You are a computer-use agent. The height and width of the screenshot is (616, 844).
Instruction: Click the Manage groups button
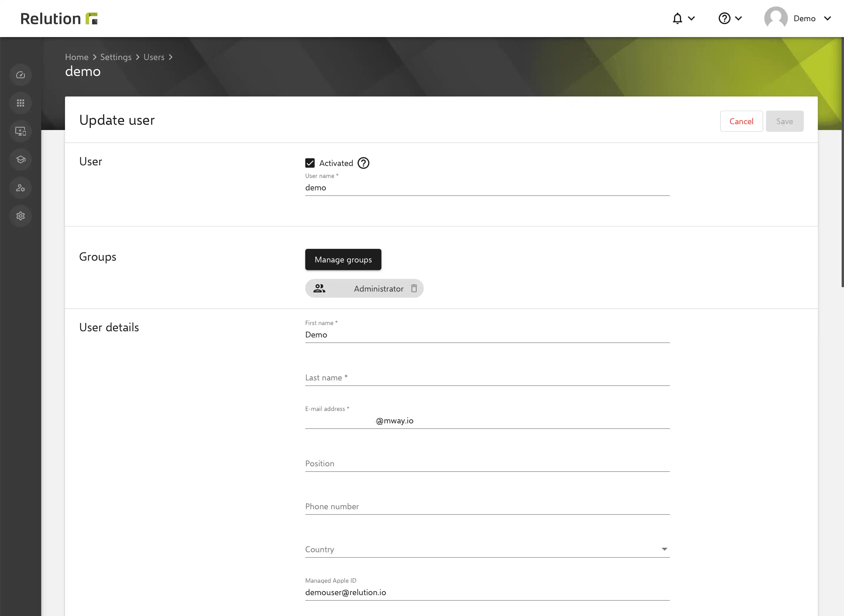tap(343, 259)
